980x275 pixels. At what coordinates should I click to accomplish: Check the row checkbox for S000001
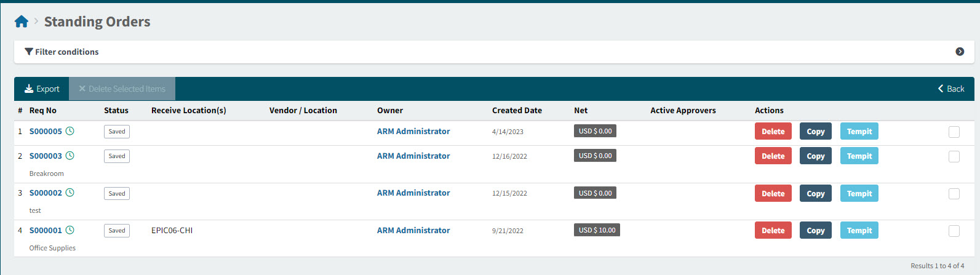click(954, 231)
